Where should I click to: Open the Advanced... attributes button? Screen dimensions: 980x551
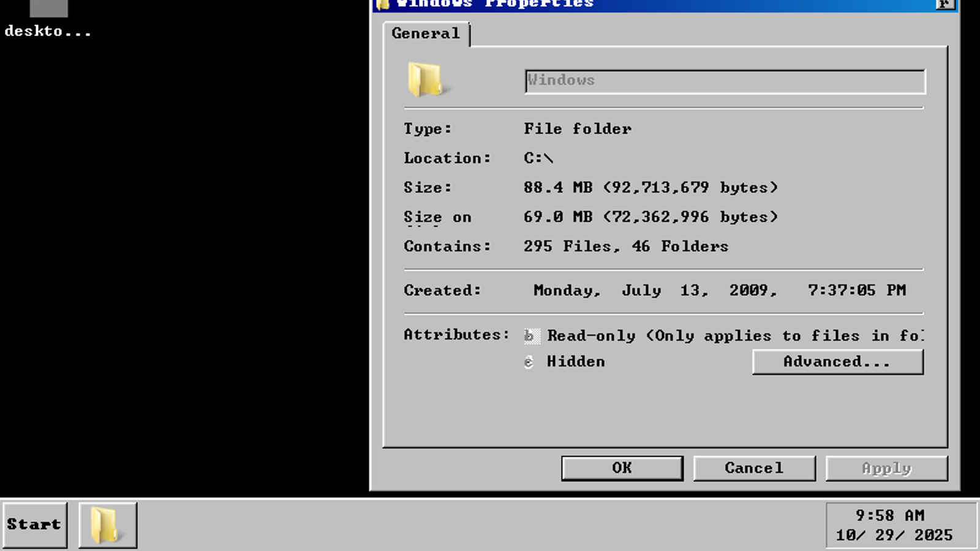click(x=837, y=362)
